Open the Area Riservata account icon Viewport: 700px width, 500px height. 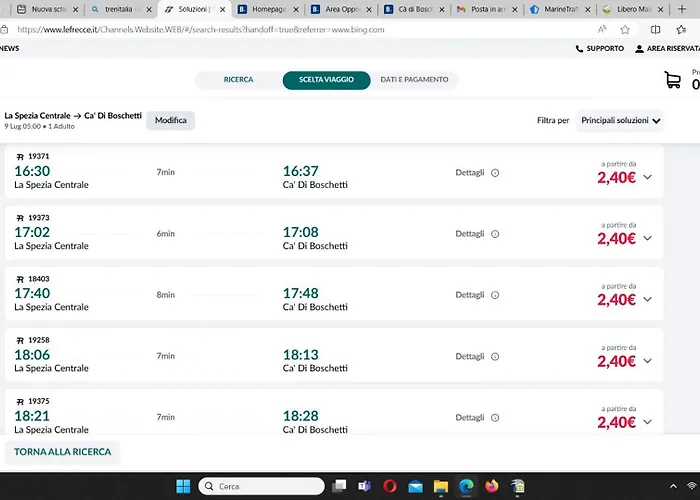coord(640,48)
